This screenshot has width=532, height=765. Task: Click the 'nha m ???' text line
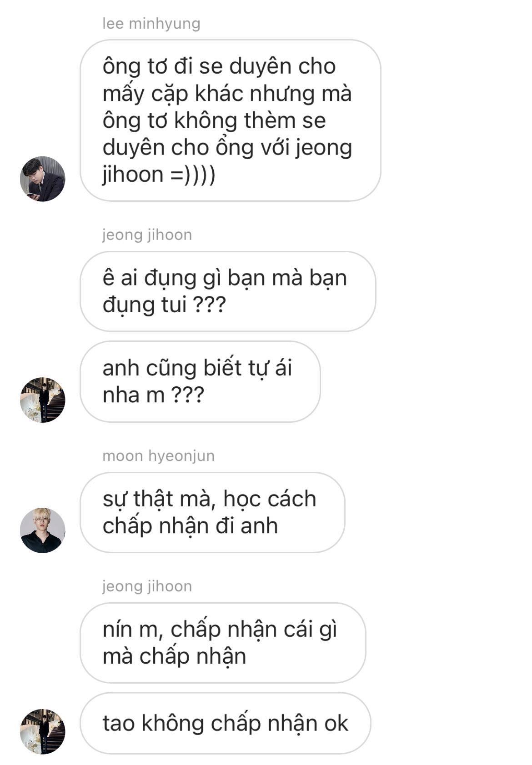(x=153, y=395)
